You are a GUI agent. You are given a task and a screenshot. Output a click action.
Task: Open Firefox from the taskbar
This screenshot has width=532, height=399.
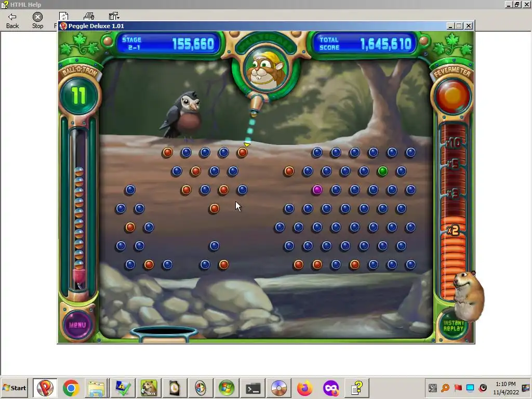pyautogui.click(x=304, y=388)
